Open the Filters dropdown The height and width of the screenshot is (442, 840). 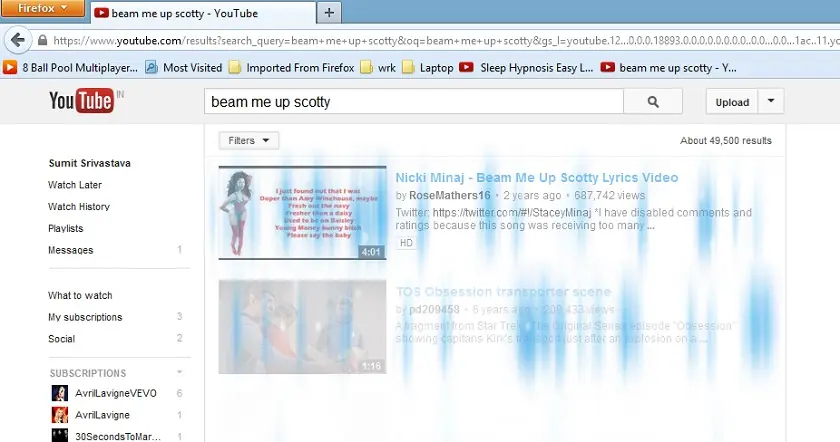(x=249, y=140)
